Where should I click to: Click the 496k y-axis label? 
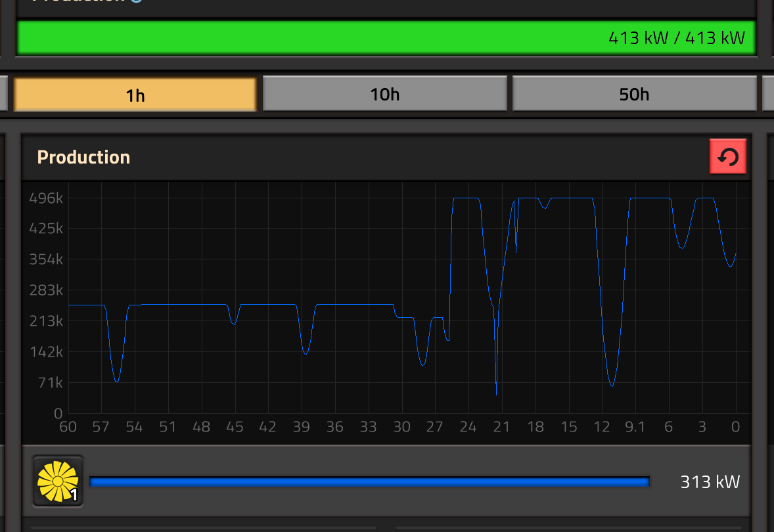pos(45,198)
